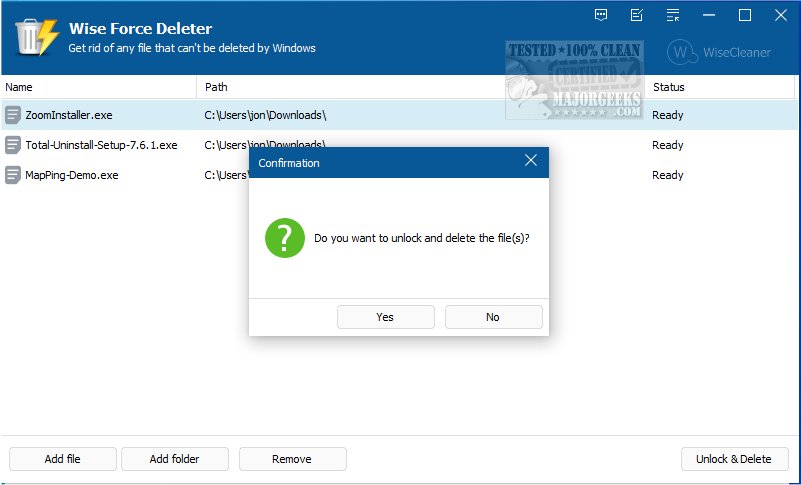Screen dimensions: 801x485
Task: Decline deletion by clicking No
Action: (493, 317)
